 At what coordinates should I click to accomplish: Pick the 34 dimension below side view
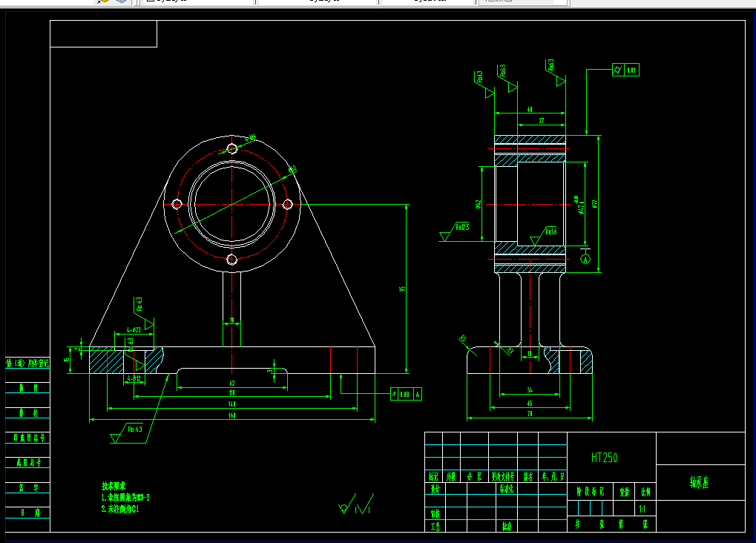pyautogui.click(x=530, y=389)
